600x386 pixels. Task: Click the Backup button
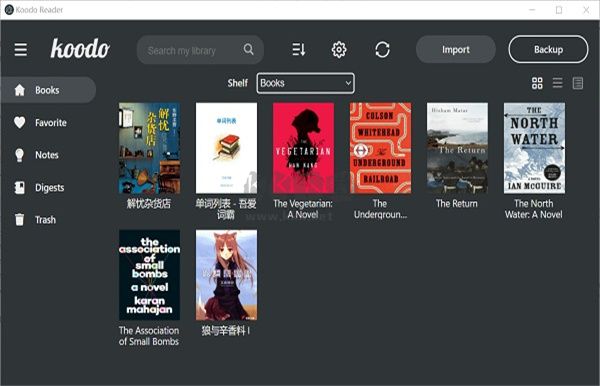[548, 49]
